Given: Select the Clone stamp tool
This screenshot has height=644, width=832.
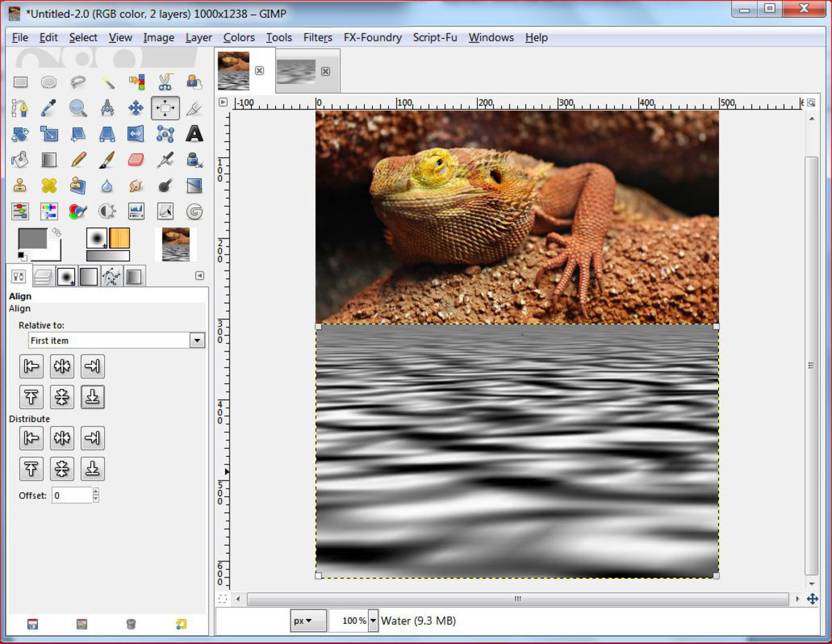Looking at the screenshot, I should [x=20, y=185].
